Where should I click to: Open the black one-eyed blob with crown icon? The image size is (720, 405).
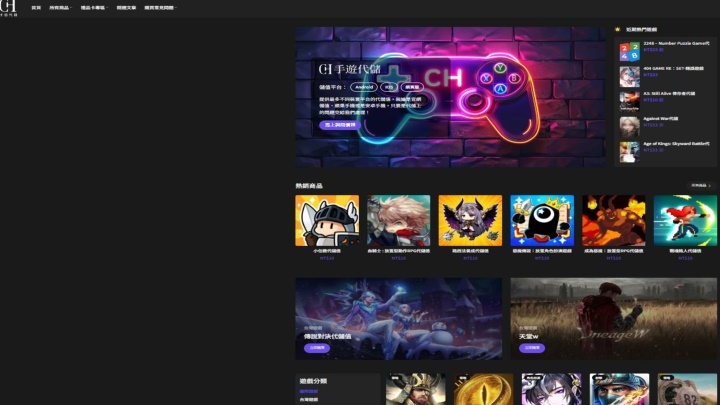pyautogui.click(x=542, y=220)
